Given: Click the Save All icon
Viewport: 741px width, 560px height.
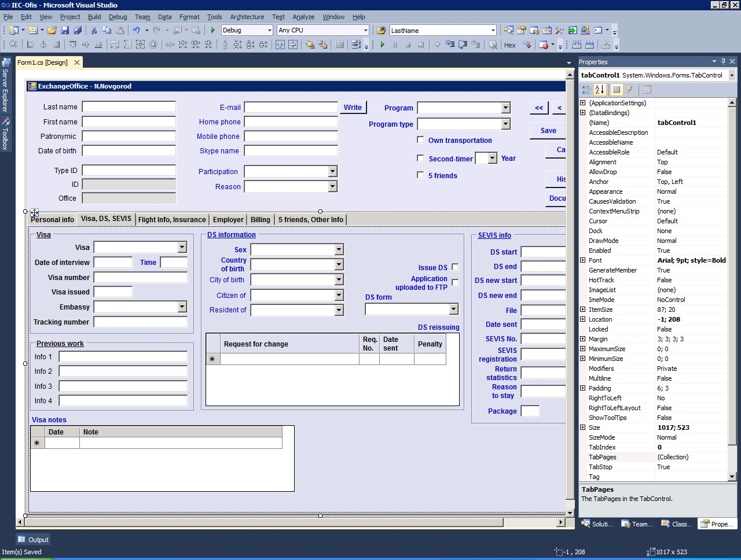Looking at the screenshot, I should pyautogui.click(x=78, y=30).
